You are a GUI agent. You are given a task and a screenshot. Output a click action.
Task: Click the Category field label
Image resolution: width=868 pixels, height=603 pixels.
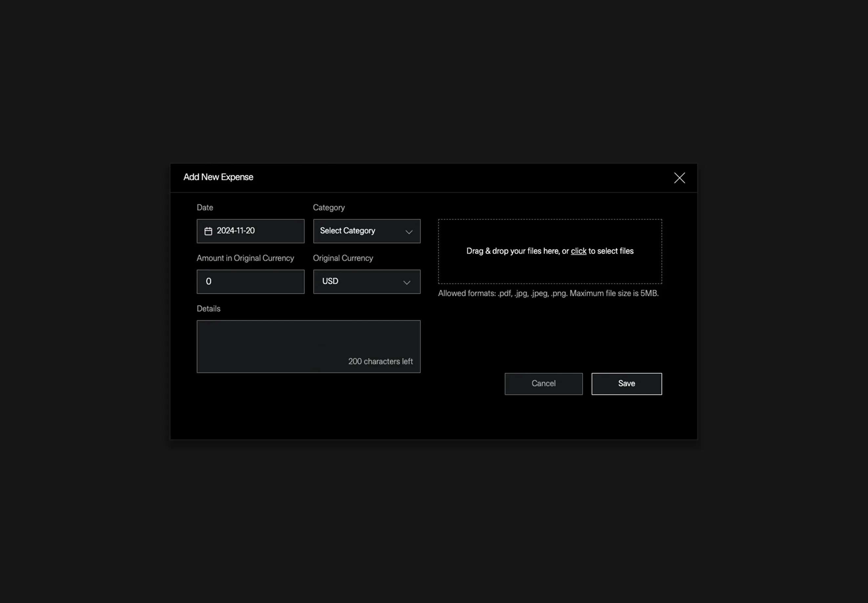click(x=329, y=208)
